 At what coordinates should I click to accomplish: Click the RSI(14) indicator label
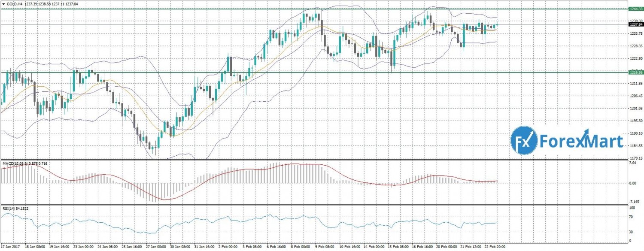pos(9,208)
